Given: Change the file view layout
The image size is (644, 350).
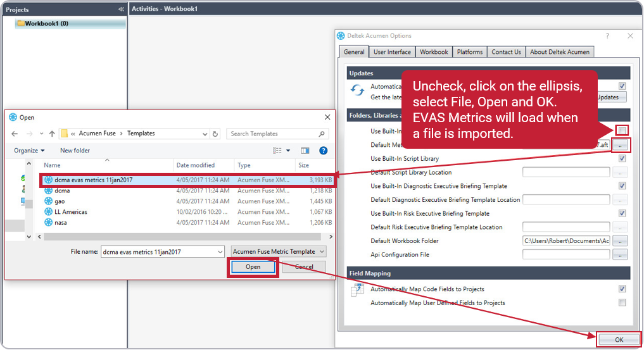Looking at the screenshot, I should (x=277, y=151).
